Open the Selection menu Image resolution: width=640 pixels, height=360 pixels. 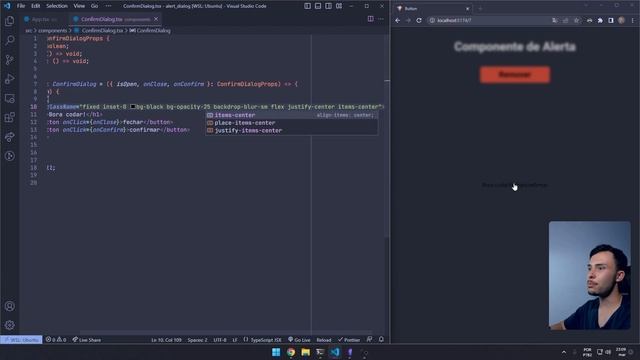tap(57, 6)
